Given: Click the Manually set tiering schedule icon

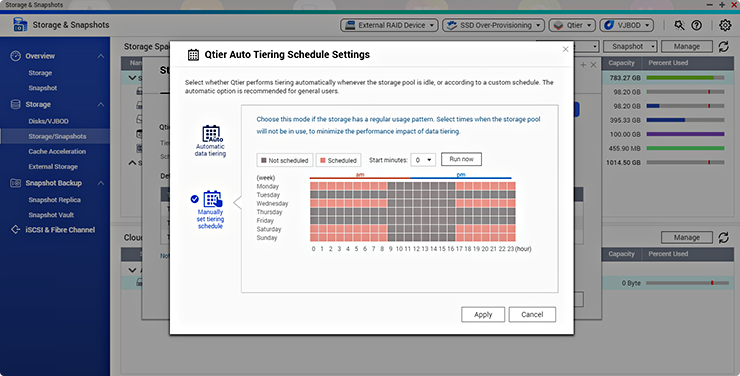Looking at the screenshot, I should 213,199.
